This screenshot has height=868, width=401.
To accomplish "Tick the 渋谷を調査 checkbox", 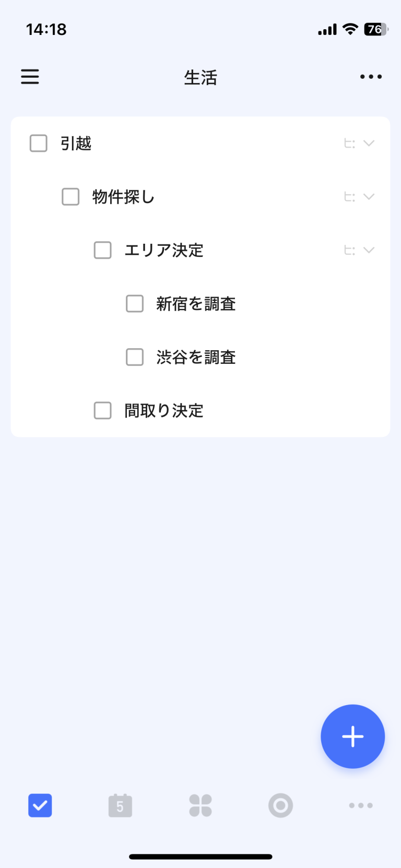I will [x=135, y=357].
